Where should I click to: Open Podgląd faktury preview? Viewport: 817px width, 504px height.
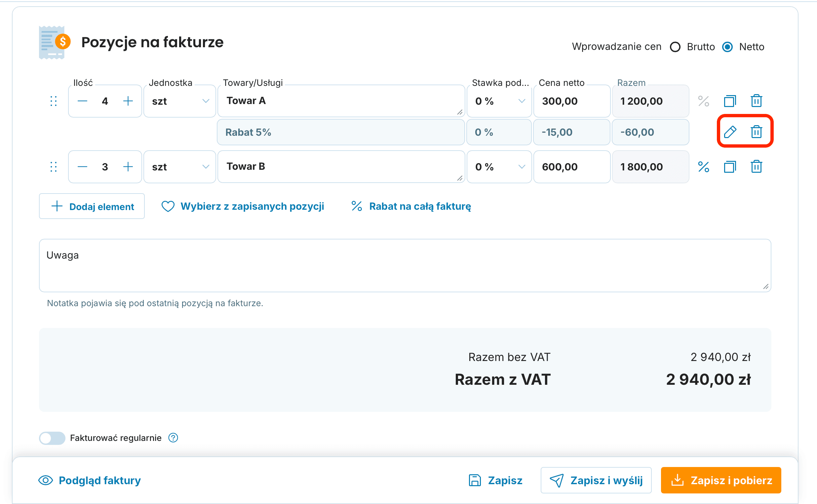pos(89,480)
